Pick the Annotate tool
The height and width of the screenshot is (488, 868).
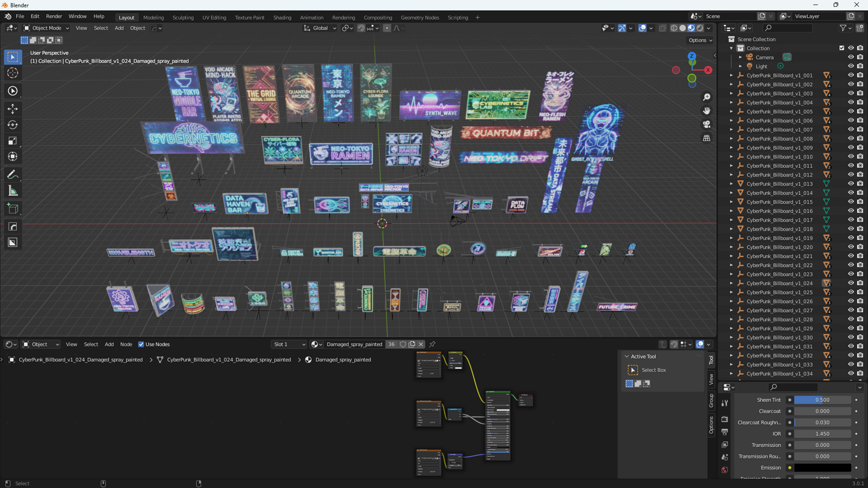pyautogui.click(x=13, y=175)
